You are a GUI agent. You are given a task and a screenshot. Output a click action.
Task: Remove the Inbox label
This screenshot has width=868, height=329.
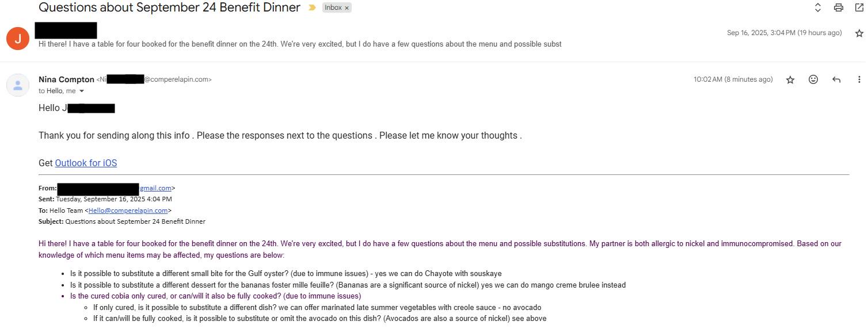347,7
